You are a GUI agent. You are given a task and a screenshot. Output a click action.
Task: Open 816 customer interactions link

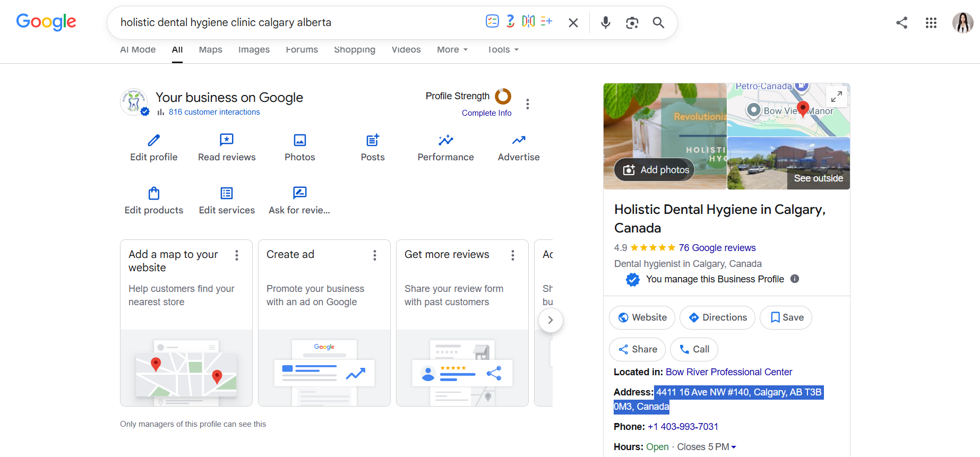(214, 112)
